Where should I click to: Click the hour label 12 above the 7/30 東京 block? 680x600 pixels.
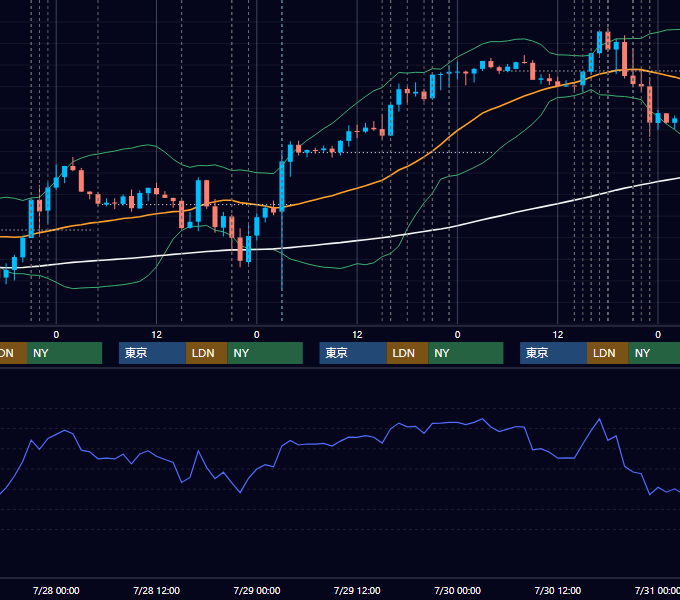558,335
